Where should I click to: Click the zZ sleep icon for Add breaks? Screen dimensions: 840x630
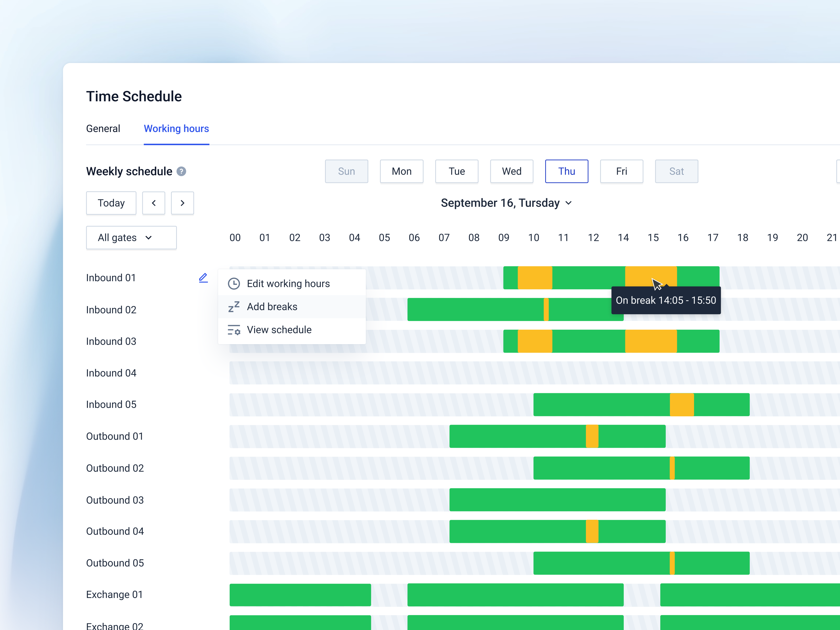pyautogui.click(x=234, y=307)
